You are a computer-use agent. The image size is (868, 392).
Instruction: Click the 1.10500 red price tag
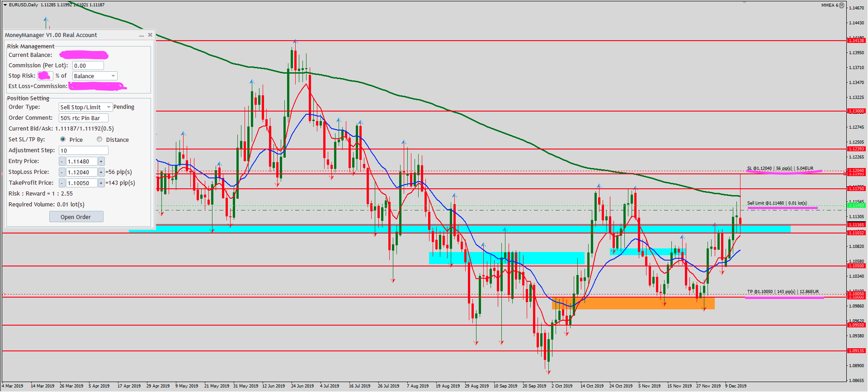pos(856,266)
